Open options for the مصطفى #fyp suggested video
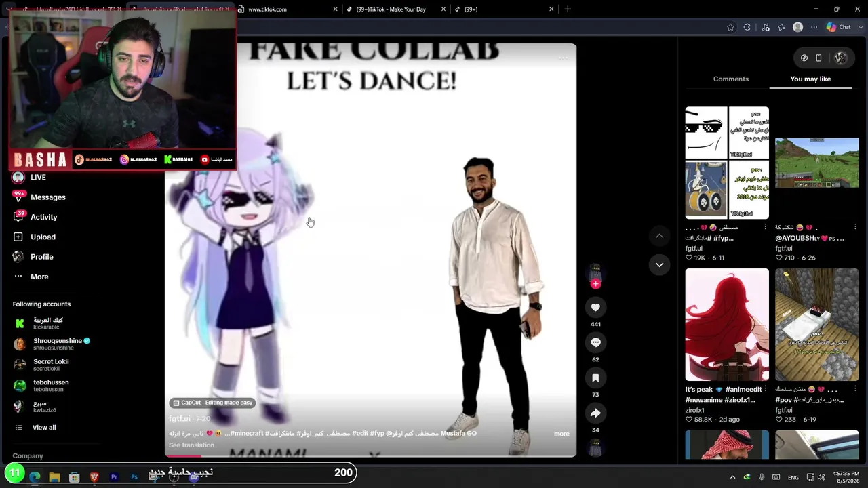Image resolution: width=868 pixels, height=488 pixels. 766,227
